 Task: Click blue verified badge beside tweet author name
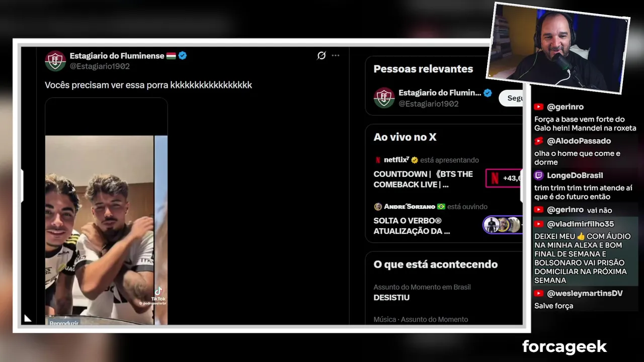point(183,56)
